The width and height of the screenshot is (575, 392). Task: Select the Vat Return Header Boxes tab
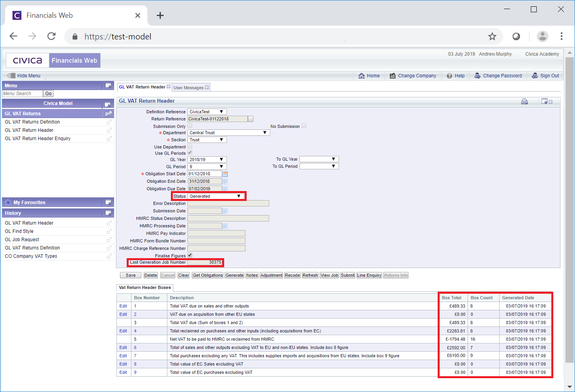point(145,287)
